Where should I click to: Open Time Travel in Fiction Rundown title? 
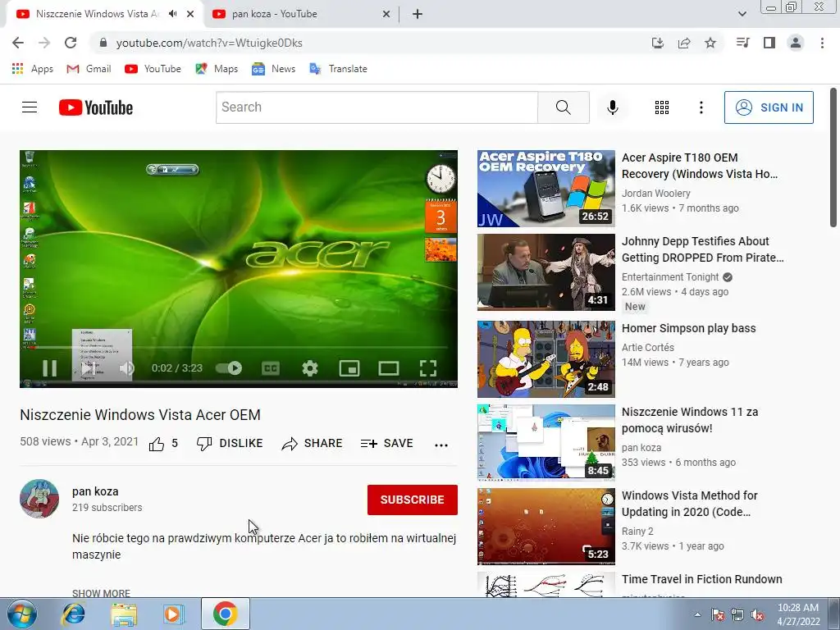coord(702,579)
